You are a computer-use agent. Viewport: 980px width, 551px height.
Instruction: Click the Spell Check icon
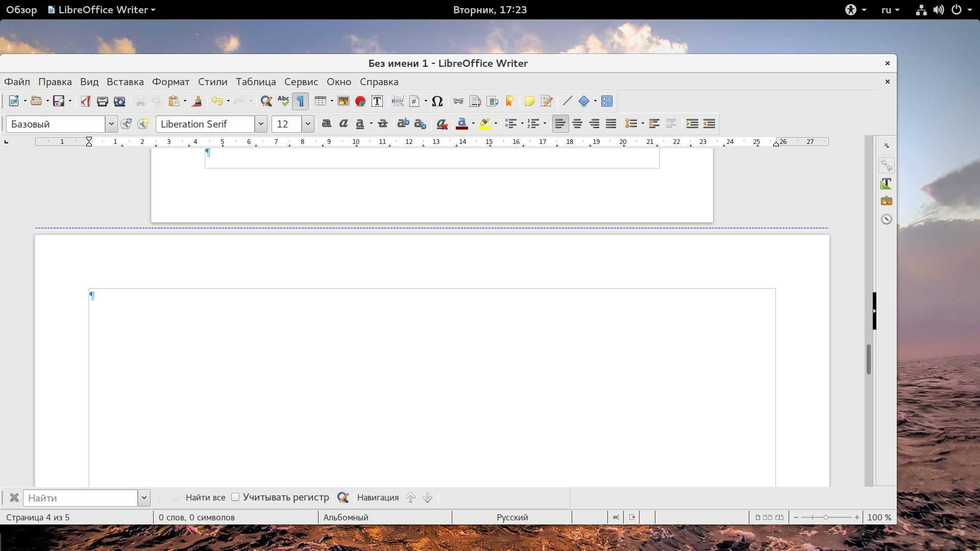click(x=283, y=101)
